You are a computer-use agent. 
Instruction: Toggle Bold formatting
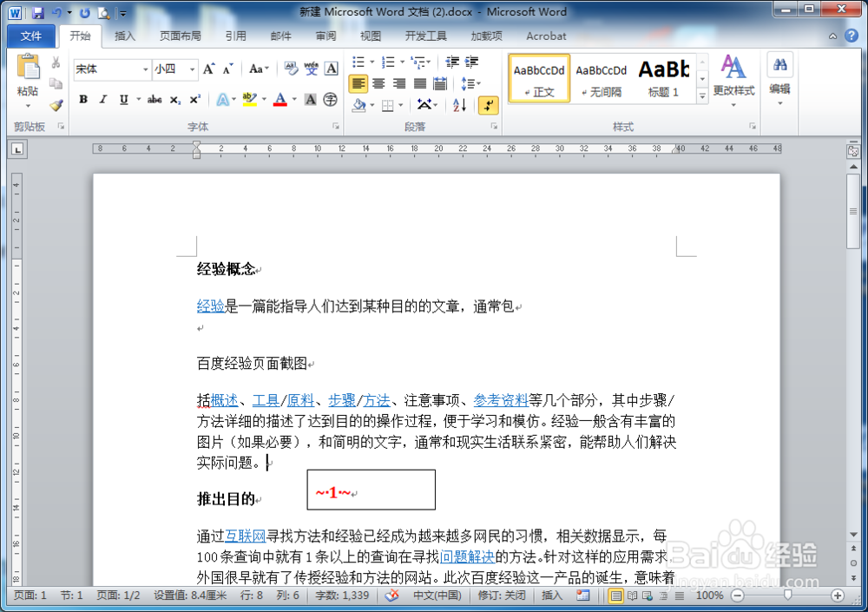tap(83, 100)
